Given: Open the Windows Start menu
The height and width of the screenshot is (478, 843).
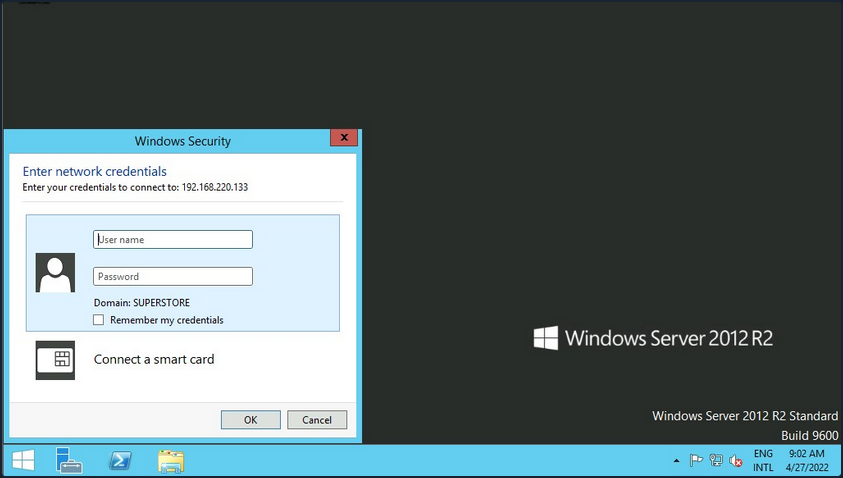Looking at the screenshot, I should pos(22,460).
